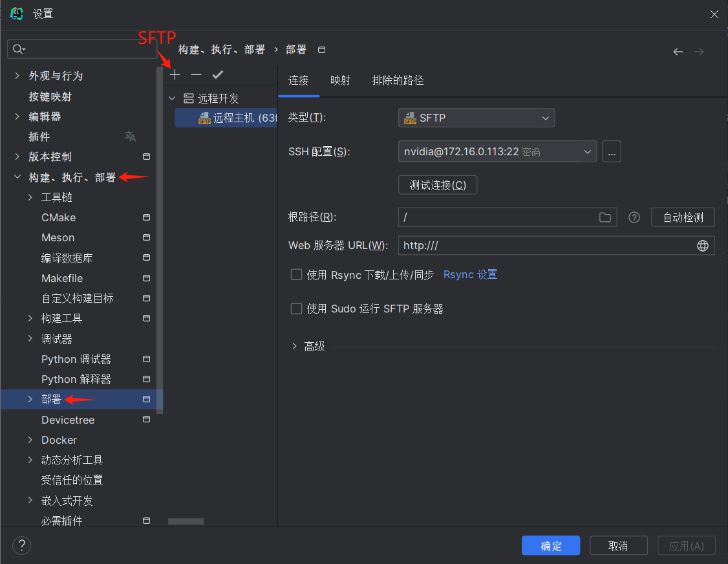728x564 pixels.
Task: Click 自动检测 button
Action: pos(683,217)
